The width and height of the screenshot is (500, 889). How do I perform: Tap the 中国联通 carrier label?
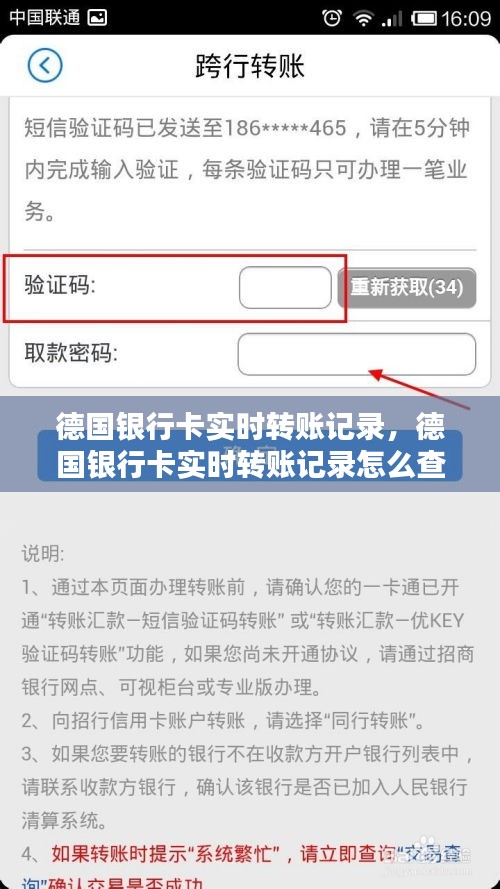(45, 18)
